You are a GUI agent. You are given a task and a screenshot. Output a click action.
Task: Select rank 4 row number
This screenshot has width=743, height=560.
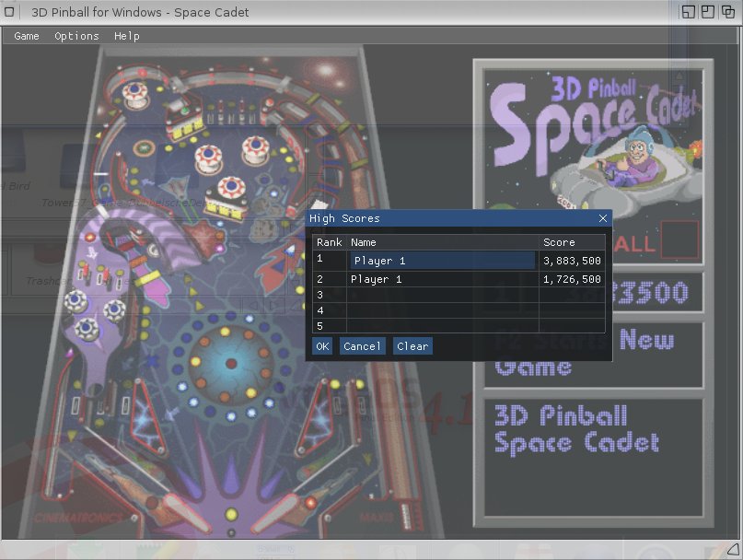[319, 310]
